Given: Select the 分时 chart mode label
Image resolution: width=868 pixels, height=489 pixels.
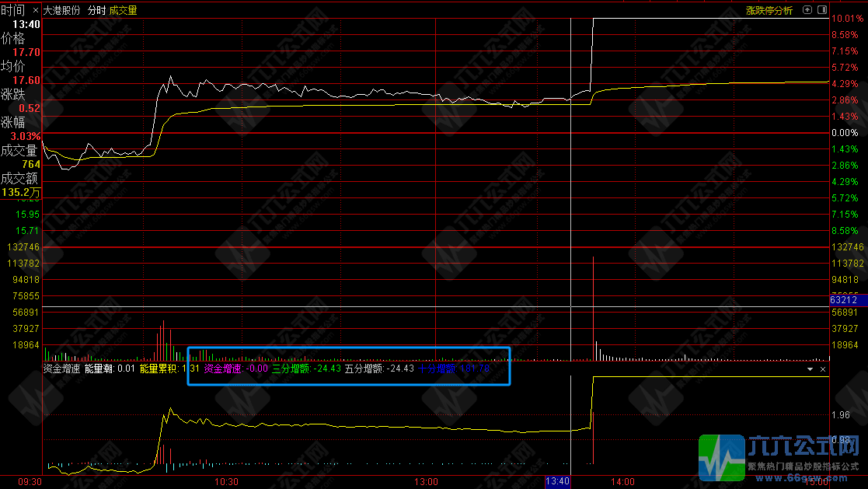Looking at the screenshot, I should (x=96, y=11).
